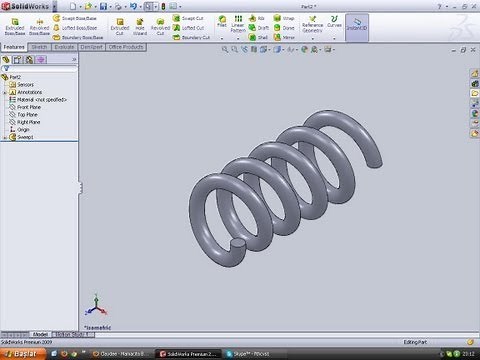Select the Dome feature
The height and width of the screenshot is (360, 480).
tap(284, 28)
